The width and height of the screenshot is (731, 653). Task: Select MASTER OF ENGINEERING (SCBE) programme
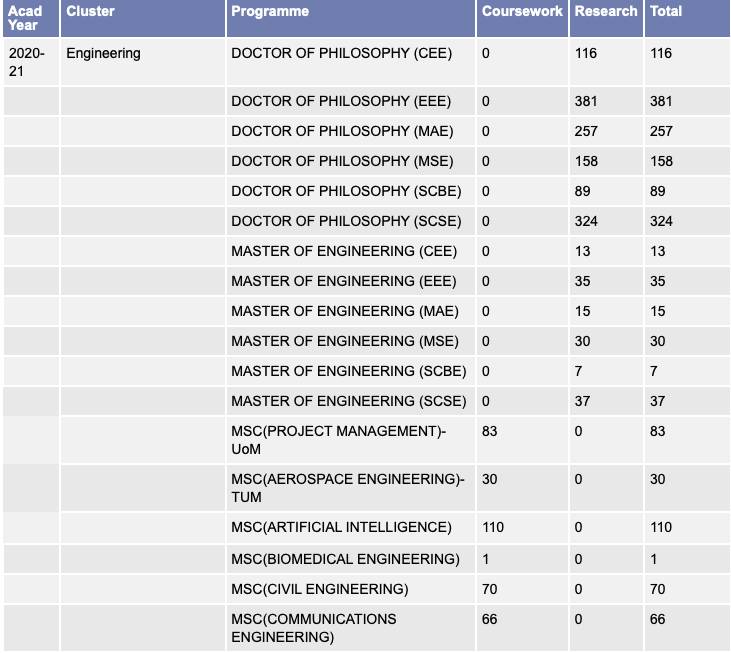[x=349, y=371]
